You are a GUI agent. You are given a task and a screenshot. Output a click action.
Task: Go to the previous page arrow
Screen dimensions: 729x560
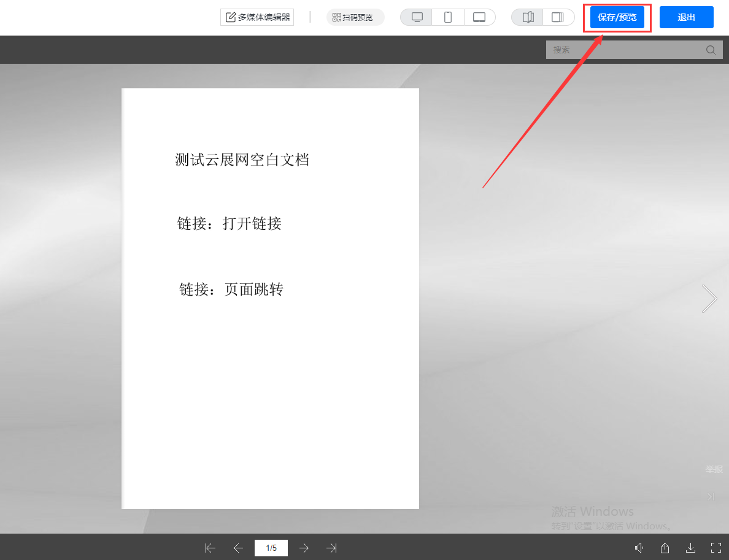pos(239,548)
